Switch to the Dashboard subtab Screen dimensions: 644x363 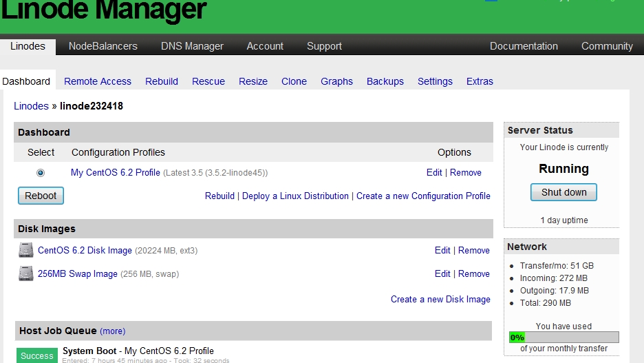[x=26, y=81]
